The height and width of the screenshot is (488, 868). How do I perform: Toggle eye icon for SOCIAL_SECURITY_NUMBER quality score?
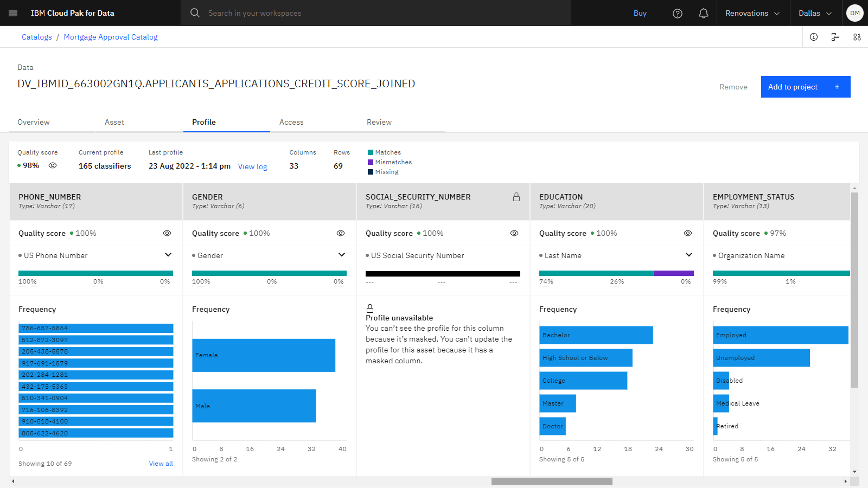(514, 233)
